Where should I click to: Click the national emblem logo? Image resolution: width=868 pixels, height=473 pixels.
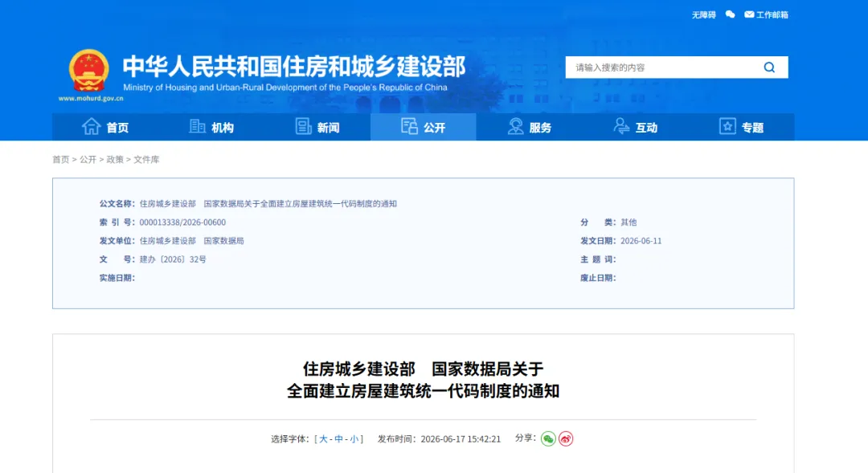coord(88,71)
